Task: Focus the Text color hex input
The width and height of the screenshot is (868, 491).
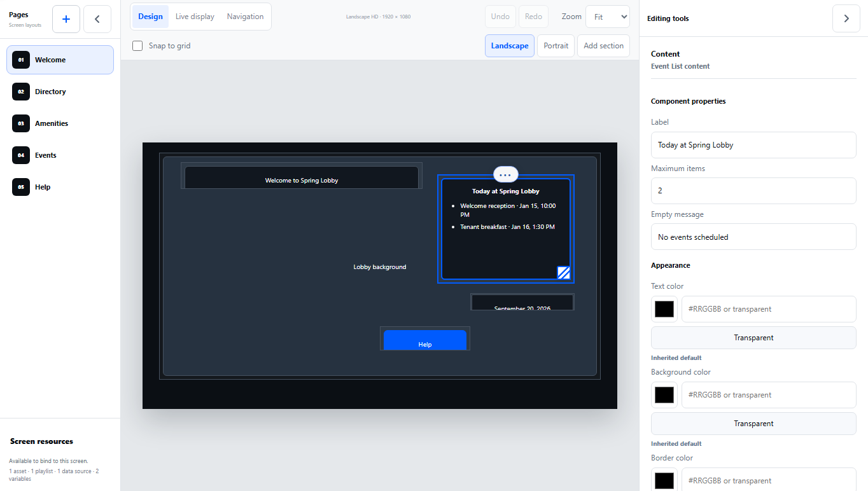Action: 769,309
